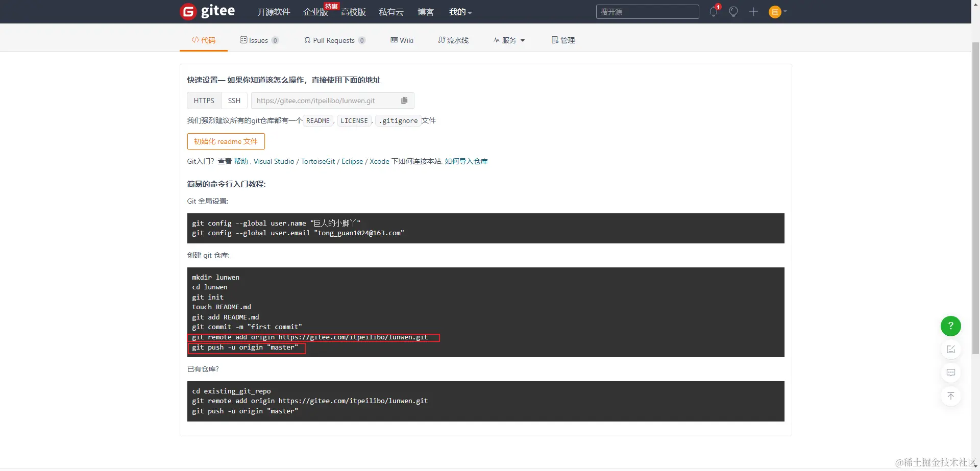Click the 初始化 readme 文件 button
The width and height of the screenshot is (980, 471).
pyautogui.click(x=226, y=141)
